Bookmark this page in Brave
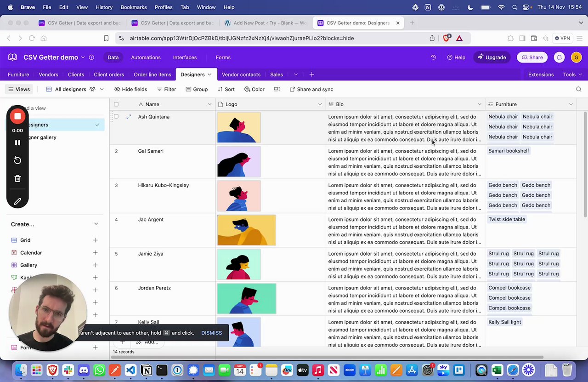The height and width of the screenshot is (382, 588). [x=106, y=38]
